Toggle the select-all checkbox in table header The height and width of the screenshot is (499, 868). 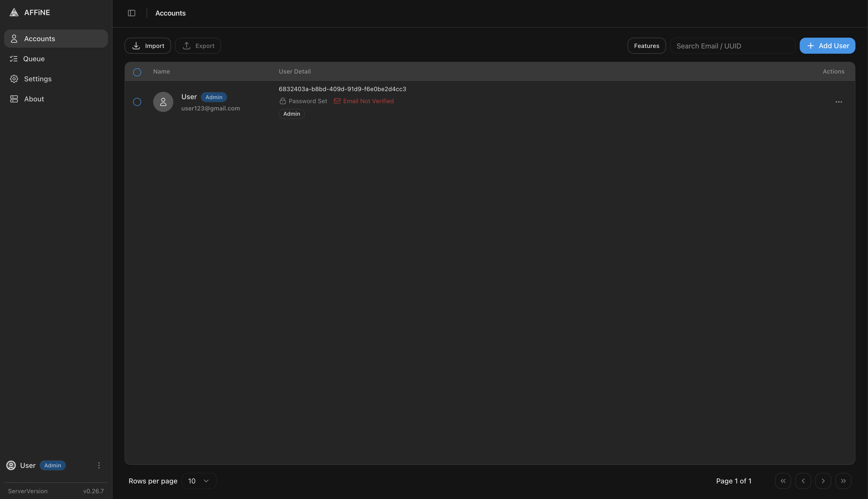(137, 72)
